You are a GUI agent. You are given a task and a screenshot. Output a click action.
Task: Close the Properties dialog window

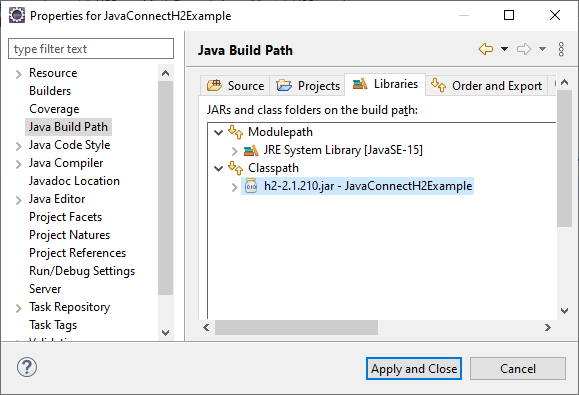pos(555,15)
